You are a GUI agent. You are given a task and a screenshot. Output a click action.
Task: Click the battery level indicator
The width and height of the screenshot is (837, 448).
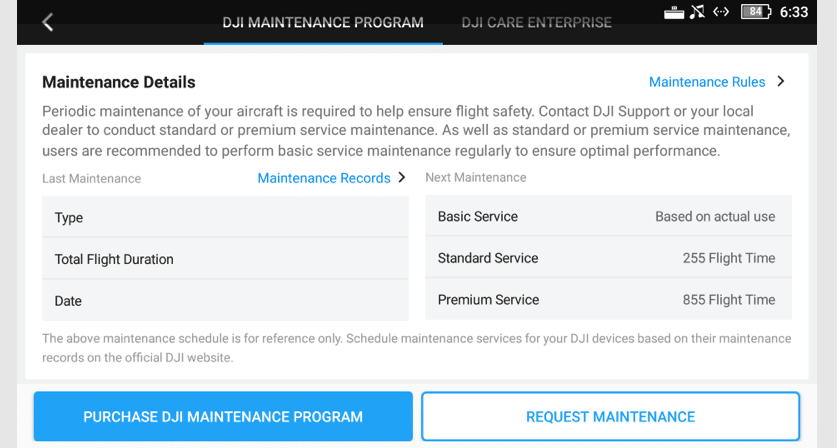756,12
